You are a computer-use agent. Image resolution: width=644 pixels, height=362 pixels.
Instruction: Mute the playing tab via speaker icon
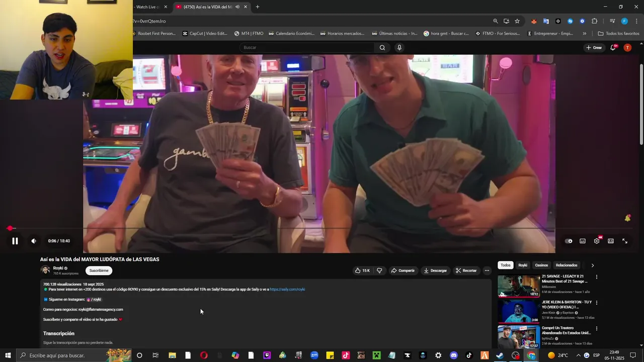237,7
